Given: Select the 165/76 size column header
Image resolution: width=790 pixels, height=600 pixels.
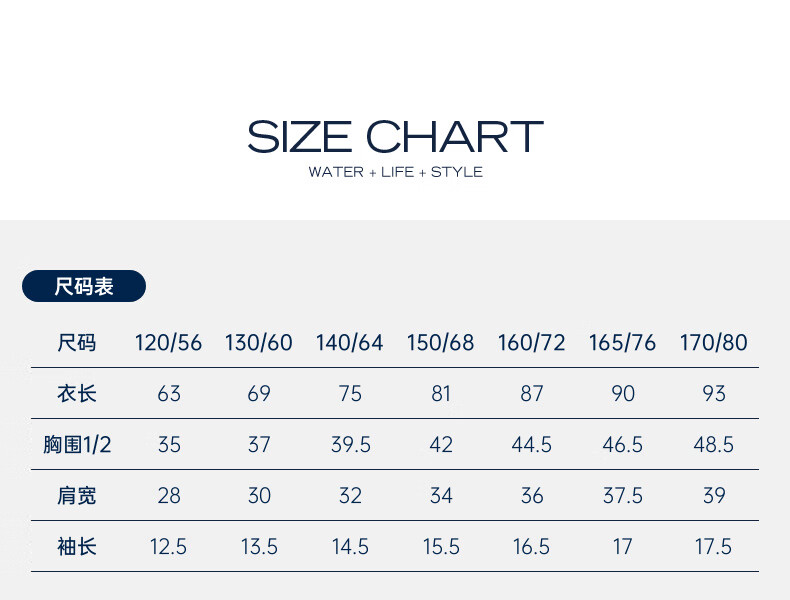Looking at the screenshot, I should [x=623, y=343].
